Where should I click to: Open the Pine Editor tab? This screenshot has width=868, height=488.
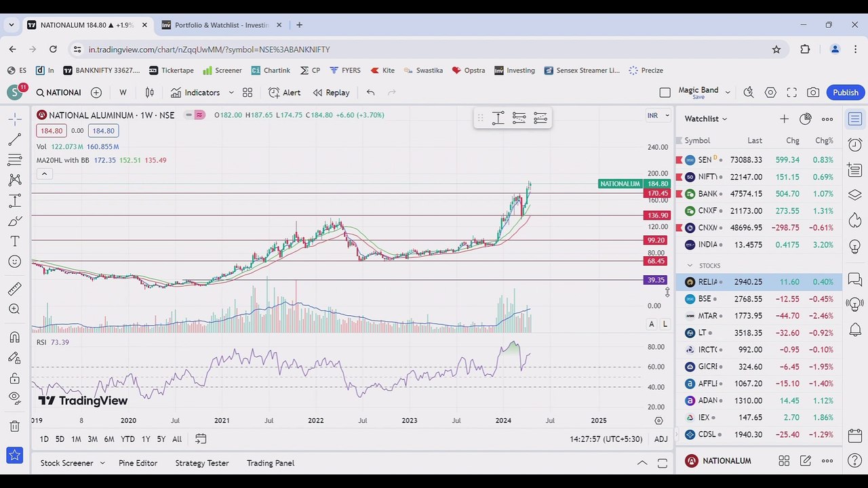click(x=138, y=463)
